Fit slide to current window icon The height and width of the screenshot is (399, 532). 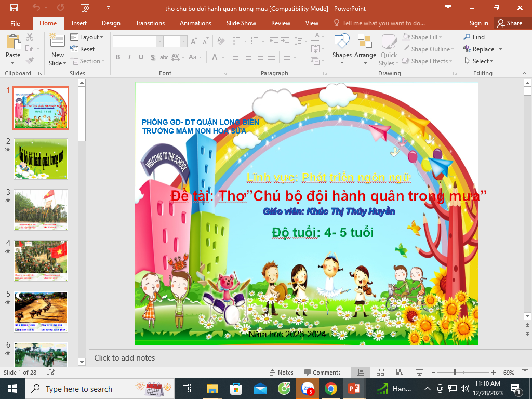524,373
